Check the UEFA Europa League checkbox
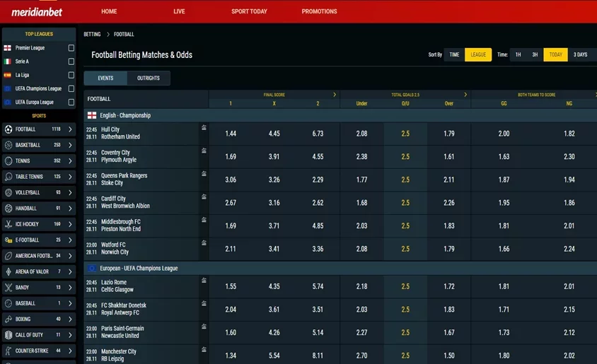This screenshot has height=364, width=597. tap(71, 102)
